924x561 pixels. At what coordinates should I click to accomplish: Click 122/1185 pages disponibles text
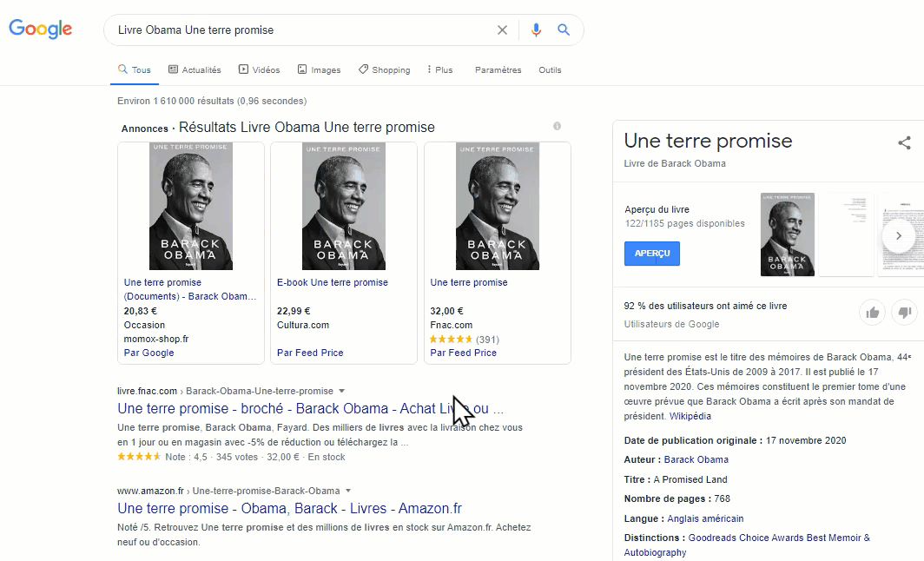684,223
